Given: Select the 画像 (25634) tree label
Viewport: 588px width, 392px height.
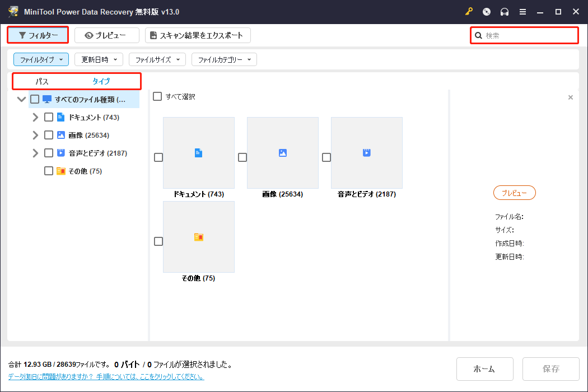Looking at the screenshot, I should tap(89, 135).
